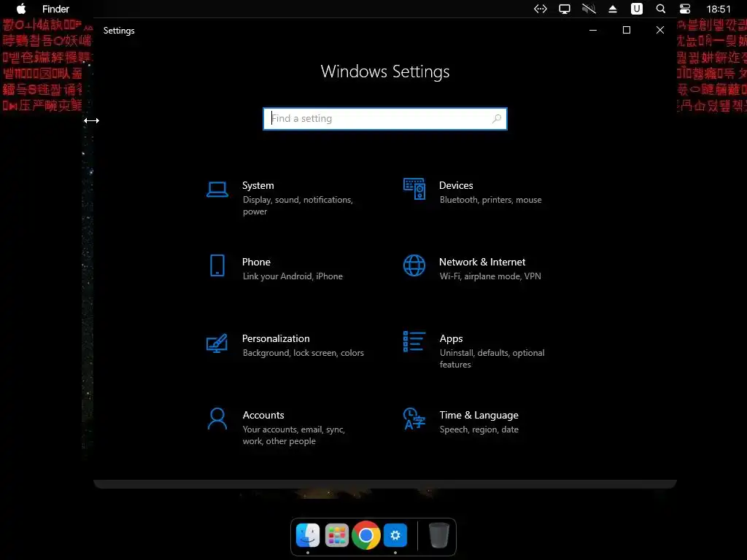Click the Spotlight search icon in menu bar

[661, 9]
